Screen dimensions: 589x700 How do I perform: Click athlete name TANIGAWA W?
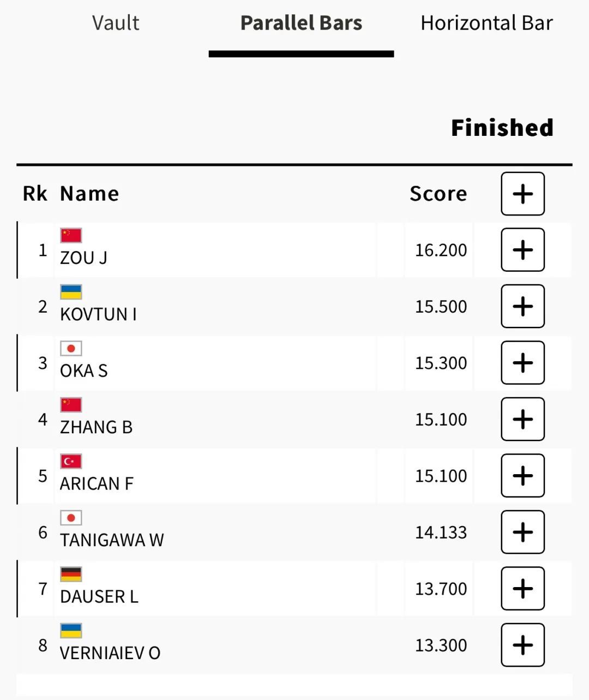click(x=112, y=540)
